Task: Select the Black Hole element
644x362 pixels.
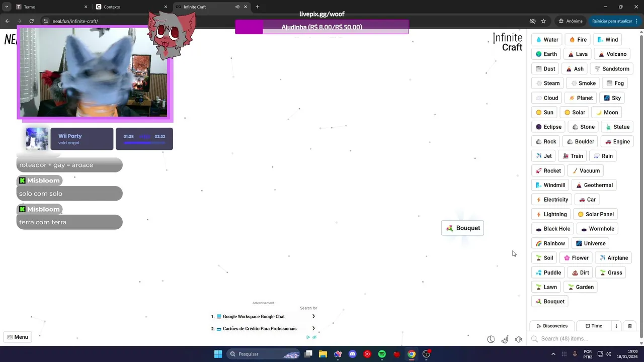Action: tap(552, 229)
